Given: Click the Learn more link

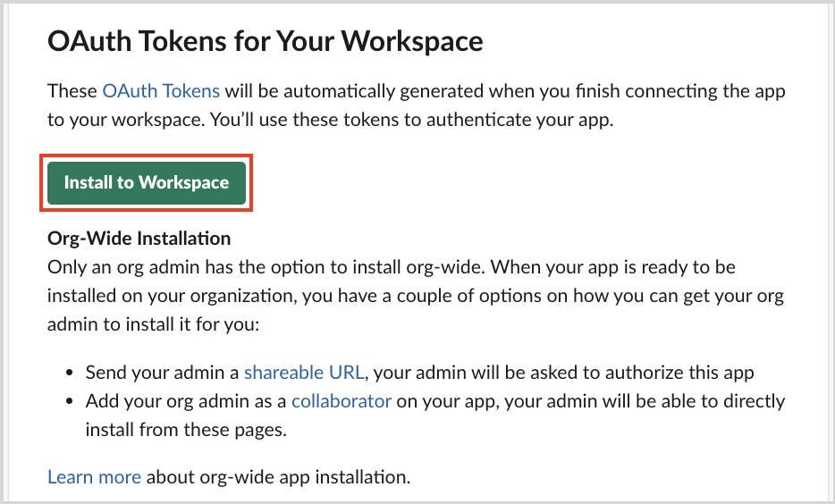Looking at the screenshot, I should [94, 477].
